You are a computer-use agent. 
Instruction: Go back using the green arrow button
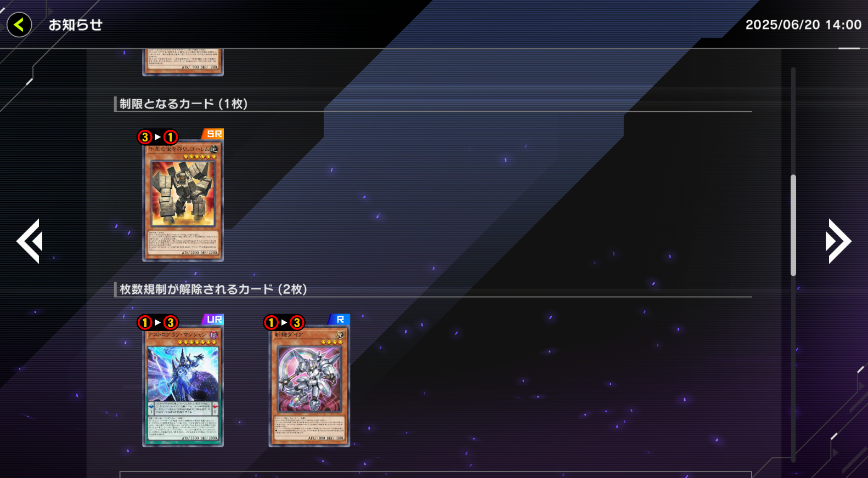coord(19,25)
